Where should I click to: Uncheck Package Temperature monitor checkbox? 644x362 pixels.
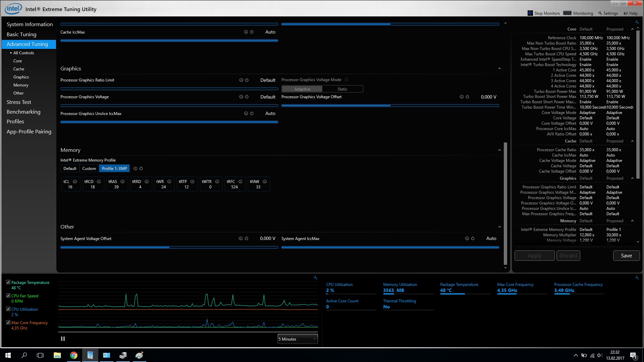click(8, 282)
